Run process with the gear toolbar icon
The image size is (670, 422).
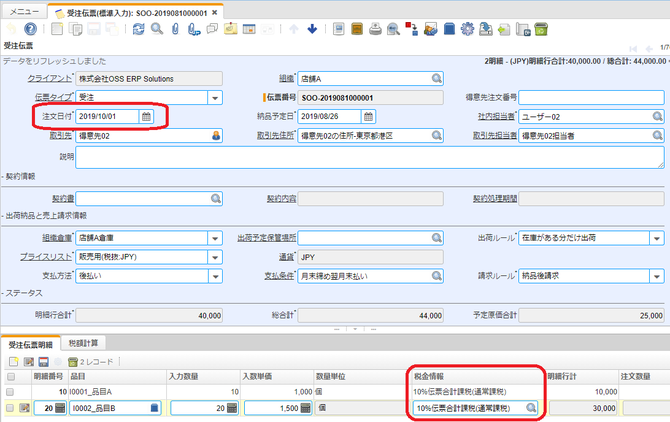(467, 29)
